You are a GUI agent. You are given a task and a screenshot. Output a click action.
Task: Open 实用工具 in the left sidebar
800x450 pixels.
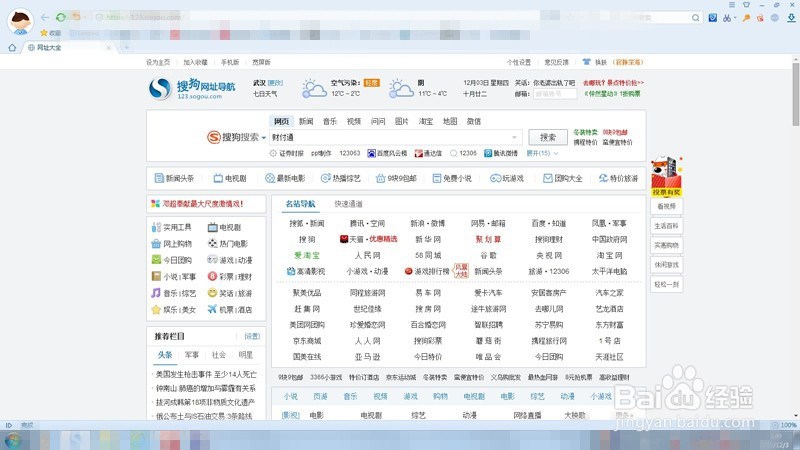coord(171,227)
